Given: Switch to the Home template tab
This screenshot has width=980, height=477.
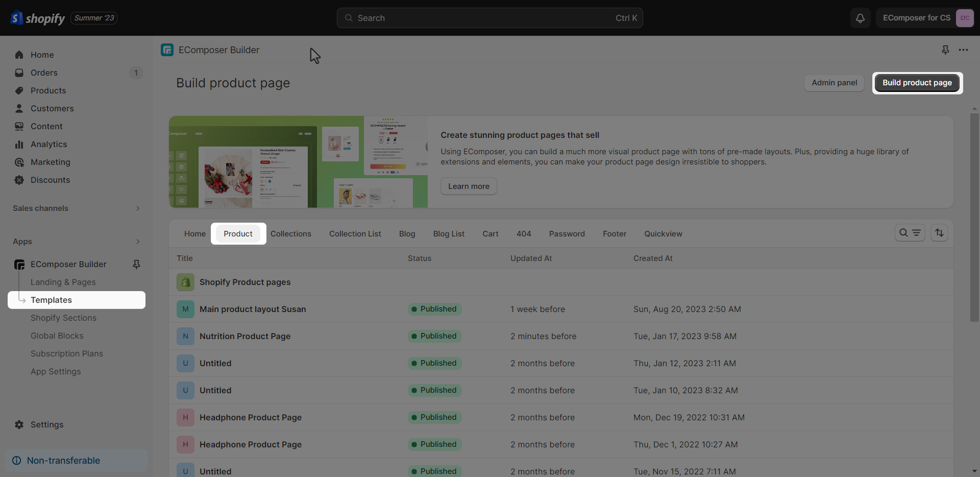Looking at the screenshot, I should pyautogui.click(x=195, y=233).
